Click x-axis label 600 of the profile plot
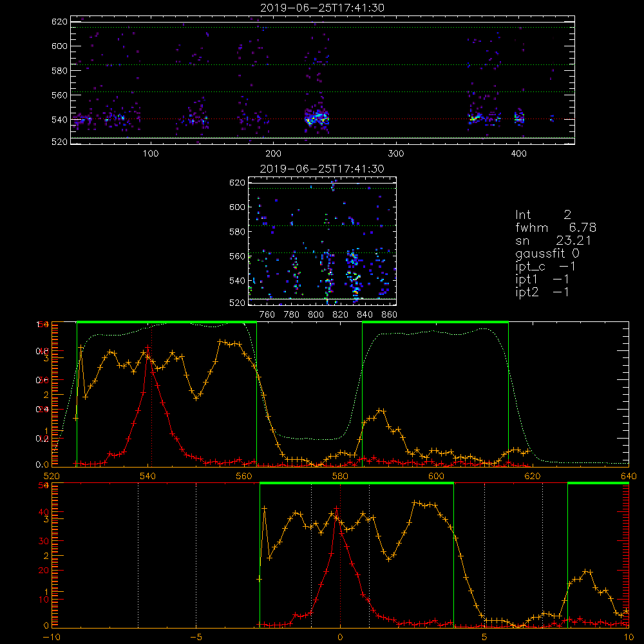 (x=436, y=476)
